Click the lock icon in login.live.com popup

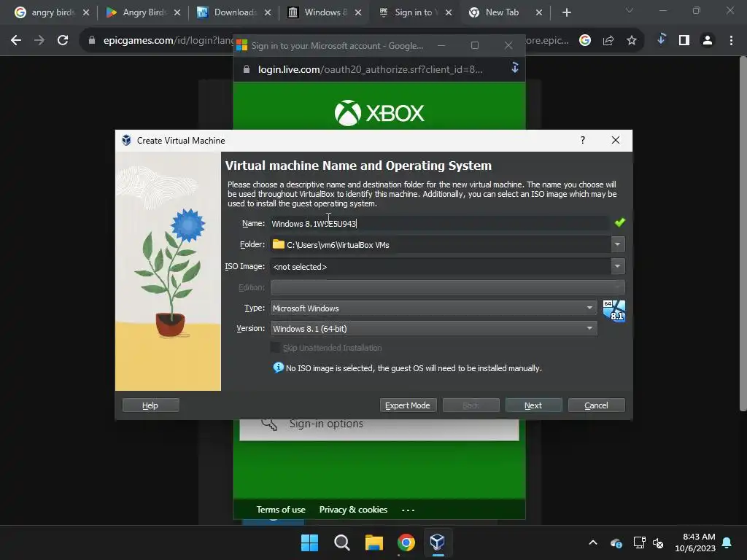[x=247, y=69]
